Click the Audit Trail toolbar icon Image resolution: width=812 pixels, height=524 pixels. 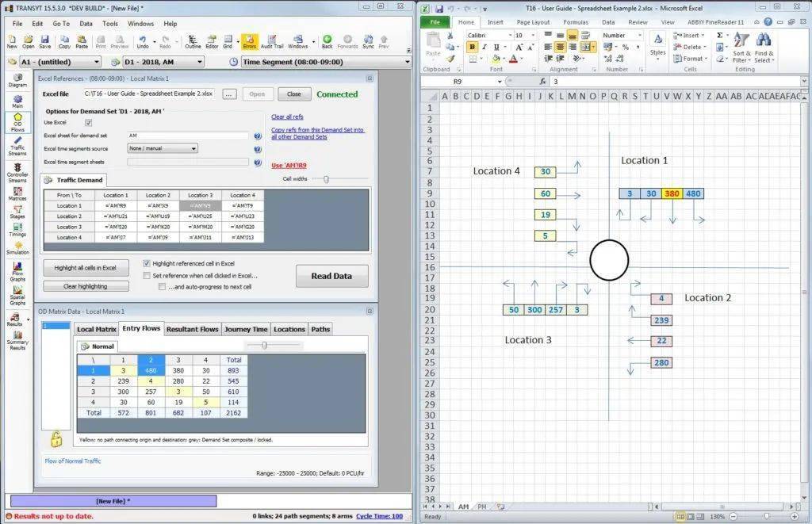pos(272,40)
